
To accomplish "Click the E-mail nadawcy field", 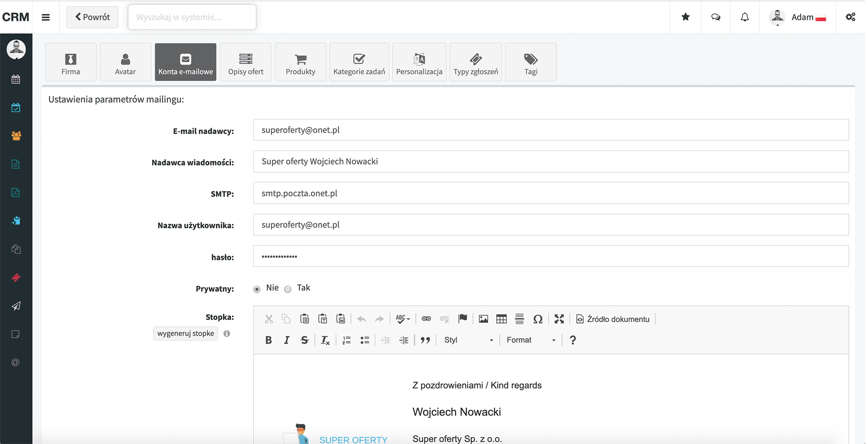I will 551,130.
